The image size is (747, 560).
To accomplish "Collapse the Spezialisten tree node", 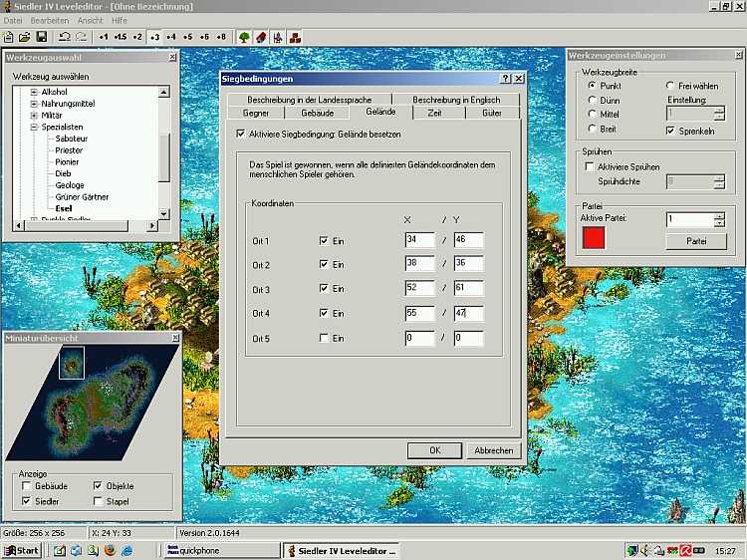I will coord(34,127).
